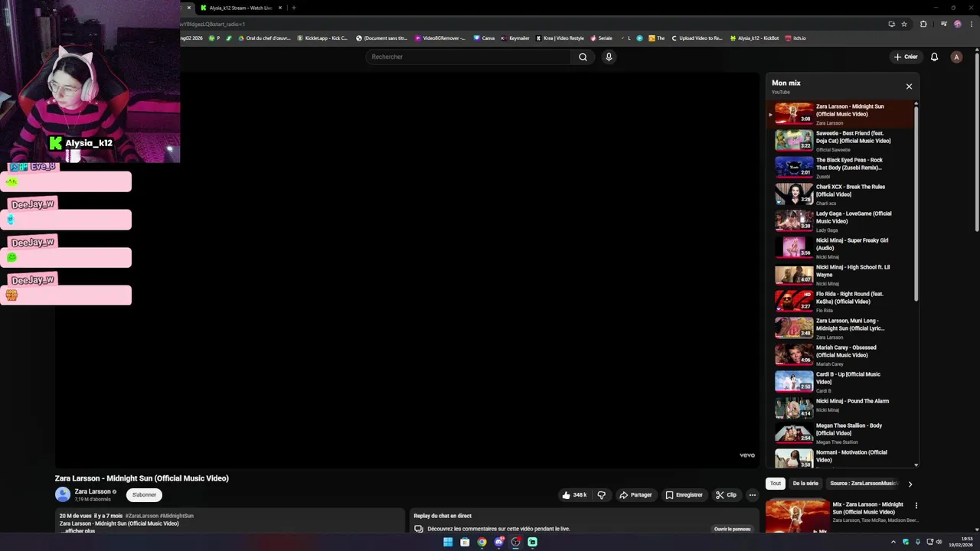Play Zara Larsson, Muni Long lyric video

[842, 328]
